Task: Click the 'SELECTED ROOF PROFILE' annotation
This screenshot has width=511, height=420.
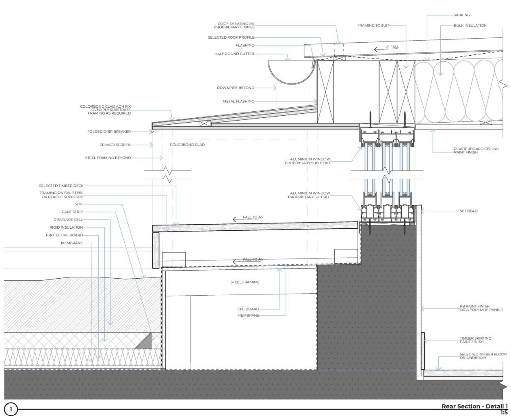Action: tap(231, 37)
